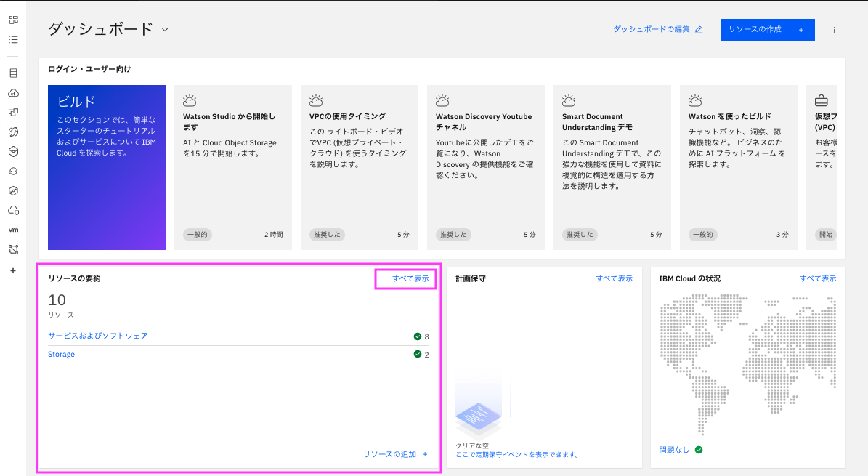Image resolution: width=868 pixels, height=476 pixels.
Task: Click すべて表示 in the リソースの要約 panel
Action: click(x=410, y=279)
